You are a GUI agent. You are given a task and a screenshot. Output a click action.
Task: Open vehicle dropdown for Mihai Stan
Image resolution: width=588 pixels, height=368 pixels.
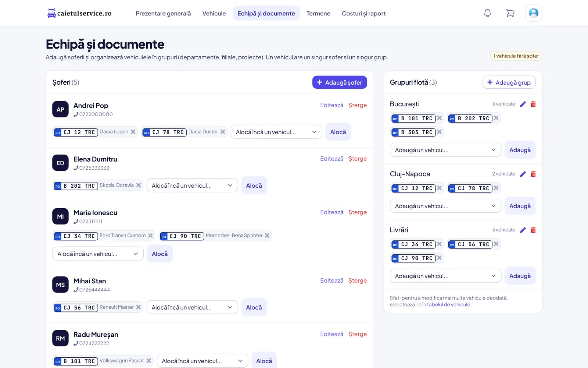coord(192,307)
